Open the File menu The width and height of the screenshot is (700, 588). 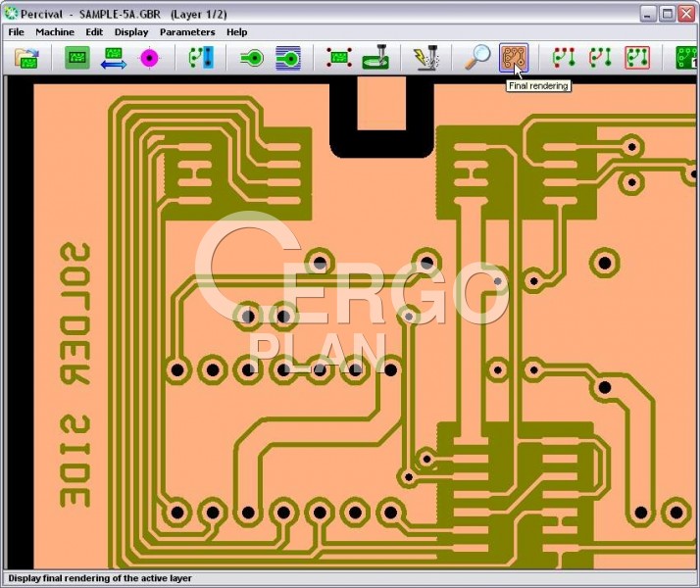click(x=16, y=32)
